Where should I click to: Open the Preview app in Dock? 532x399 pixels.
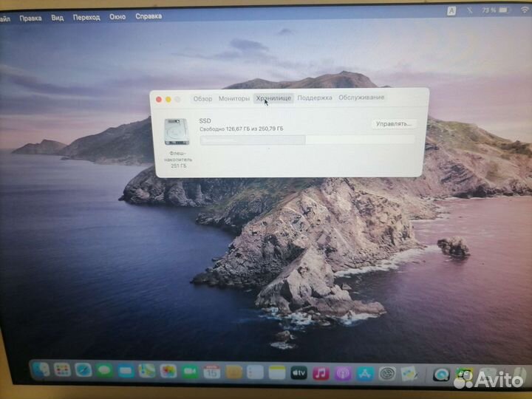point(409,374)
